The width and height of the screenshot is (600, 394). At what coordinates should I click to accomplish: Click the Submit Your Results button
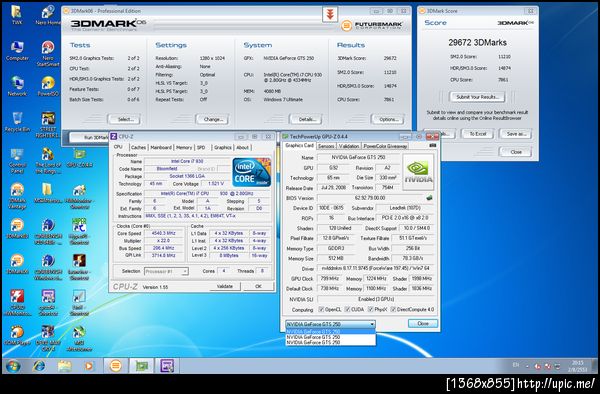[477, 97]
